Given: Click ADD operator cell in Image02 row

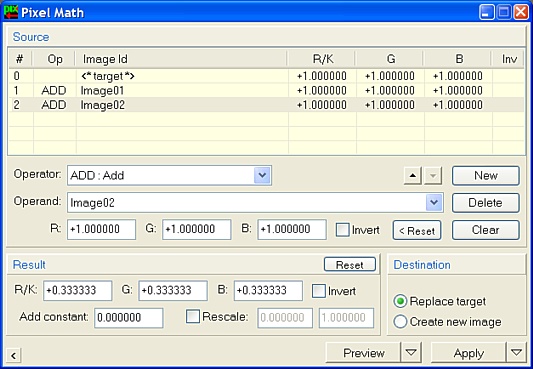Looking at the screenshot, I should tap(54, 105).
